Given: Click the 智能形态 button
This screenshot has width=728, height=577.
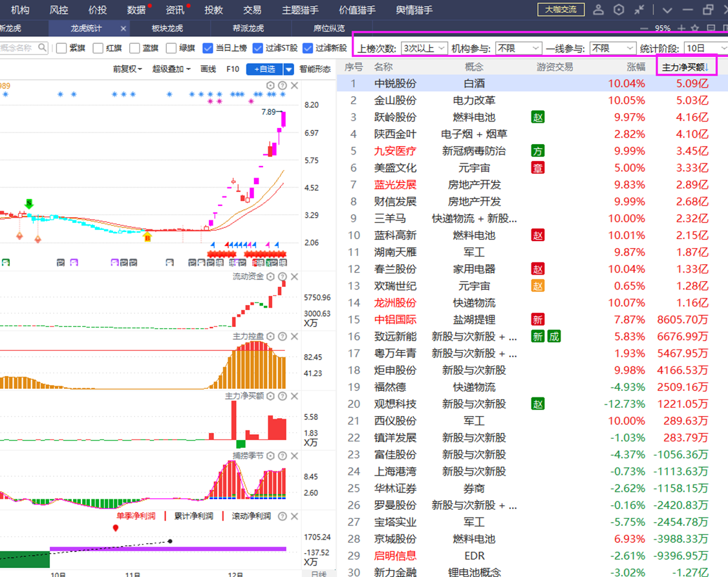Looking at the screenshot, I should [x=315, y=69].
